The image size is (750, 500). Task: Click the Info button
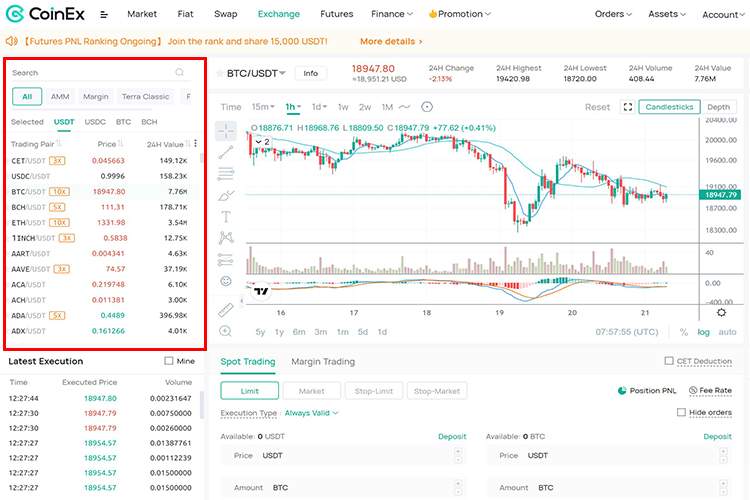coord(310,73)
